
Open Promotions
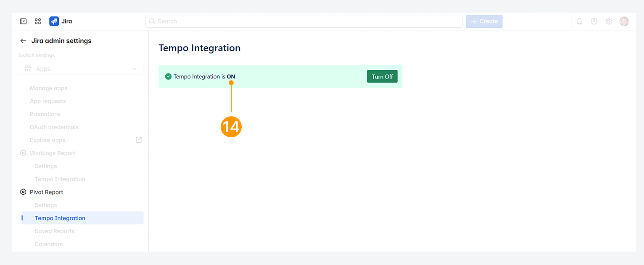pyautogui.click(x=45, y=114)
